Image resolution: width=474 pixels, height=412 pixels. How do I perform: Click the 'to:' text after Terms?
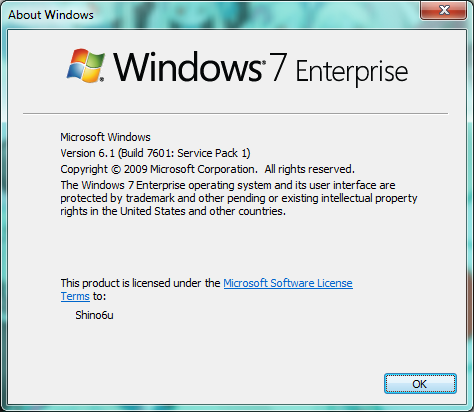pyautogui.click(x=99, y=296)
